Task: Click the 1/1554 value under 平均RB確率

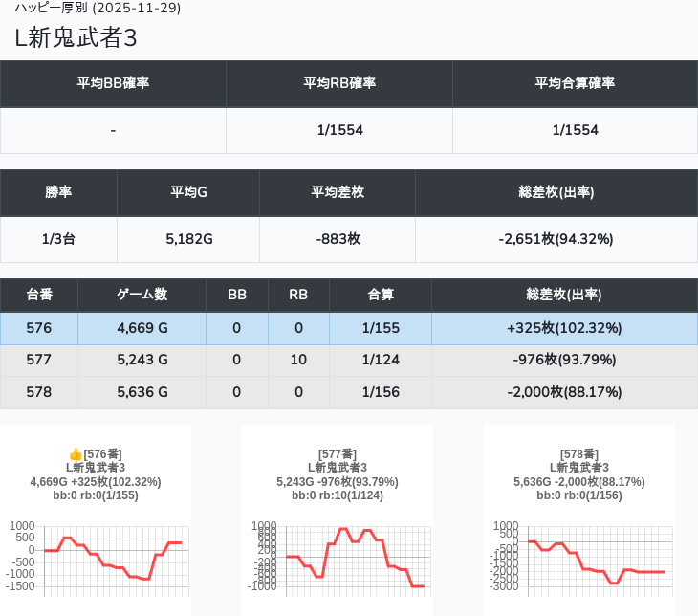Action: point(339,130)
